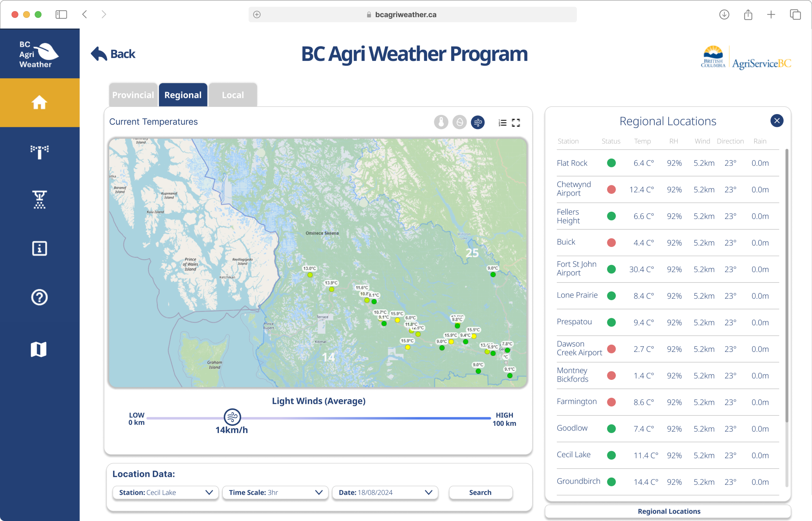Open the help question mark icon
812x521 pixels.
click(39, 297)
